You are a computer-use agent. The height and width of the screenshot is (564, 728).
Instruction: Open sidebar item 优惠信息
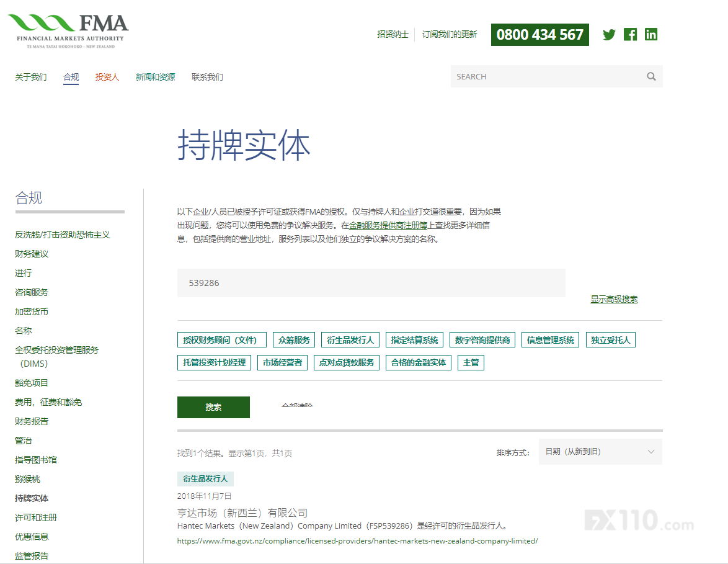(x=32, y=537)
